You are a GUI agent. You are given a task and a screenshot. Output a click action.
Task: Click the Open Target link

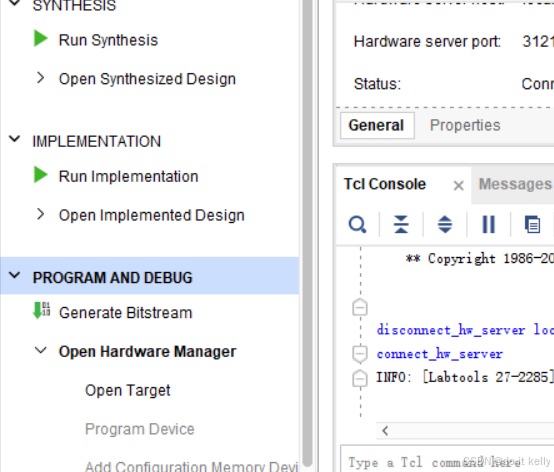pyautogui.click(x=128, y=390)
